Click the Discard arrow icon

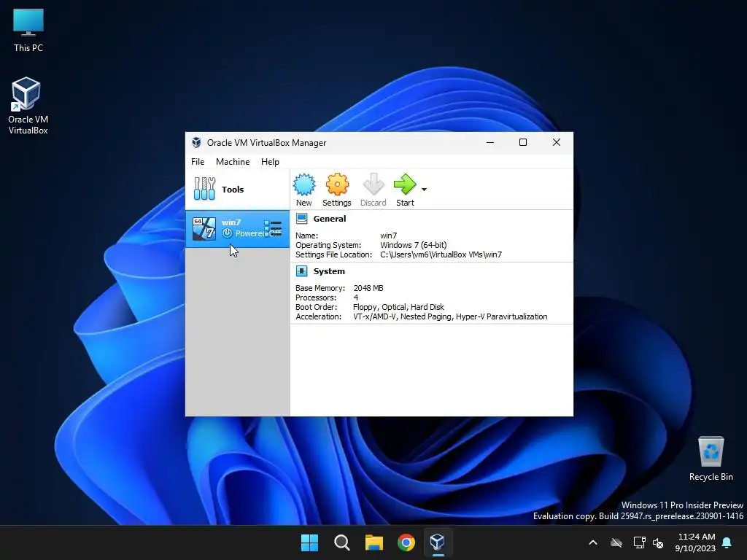(373, 184)
